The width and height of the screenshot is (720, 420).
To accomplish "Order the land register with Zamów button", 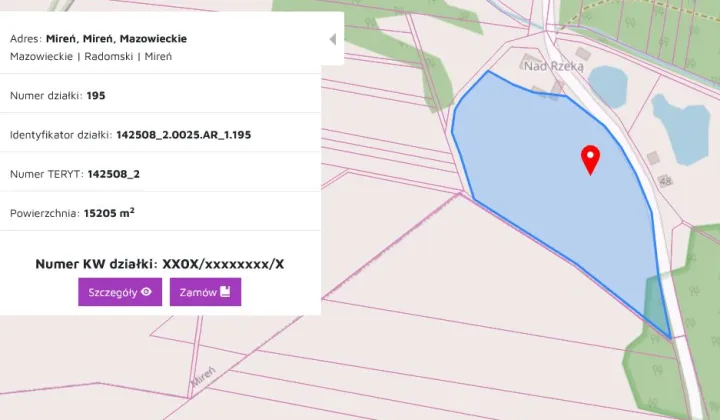I will [x=205, y=292].
